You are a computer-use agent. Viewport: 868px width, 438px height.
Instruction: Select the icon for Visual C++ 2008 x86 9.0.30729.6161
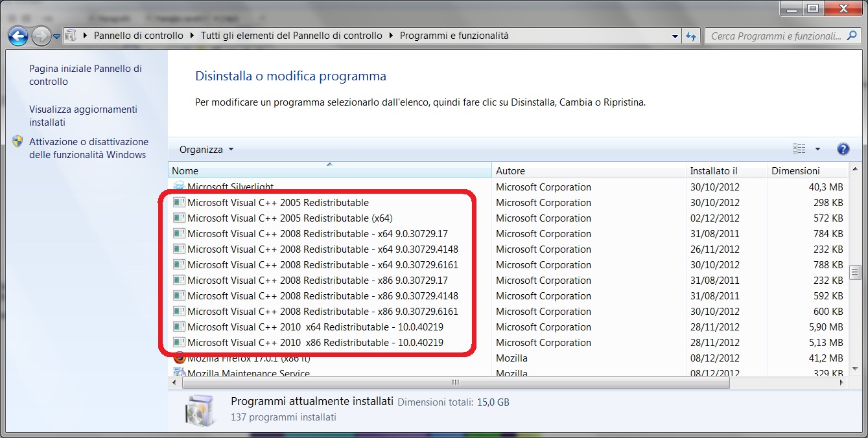[x=180, y=312]
